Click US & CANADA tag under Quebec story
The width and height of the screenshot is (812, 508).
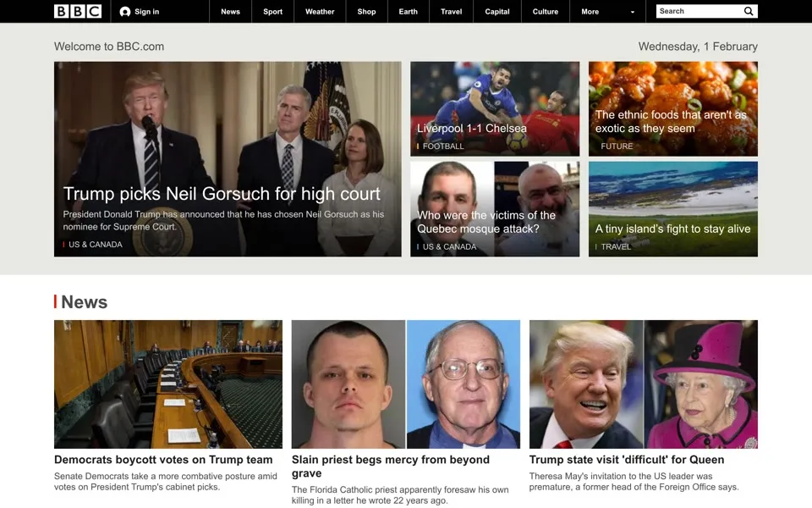point(449,246)
